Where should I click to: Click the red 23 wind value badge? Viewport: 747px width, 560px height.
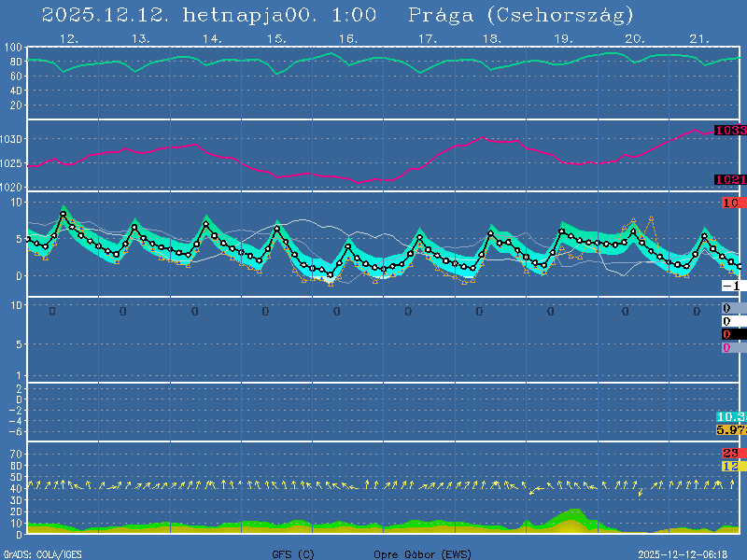click(x=730, y=454)
